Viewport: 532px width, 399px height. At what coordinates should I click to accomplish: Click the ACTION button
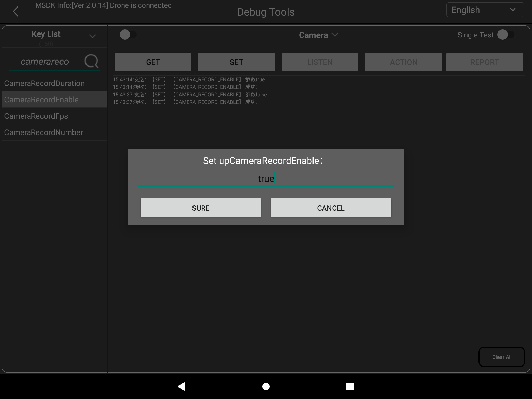tap(404, 62)
